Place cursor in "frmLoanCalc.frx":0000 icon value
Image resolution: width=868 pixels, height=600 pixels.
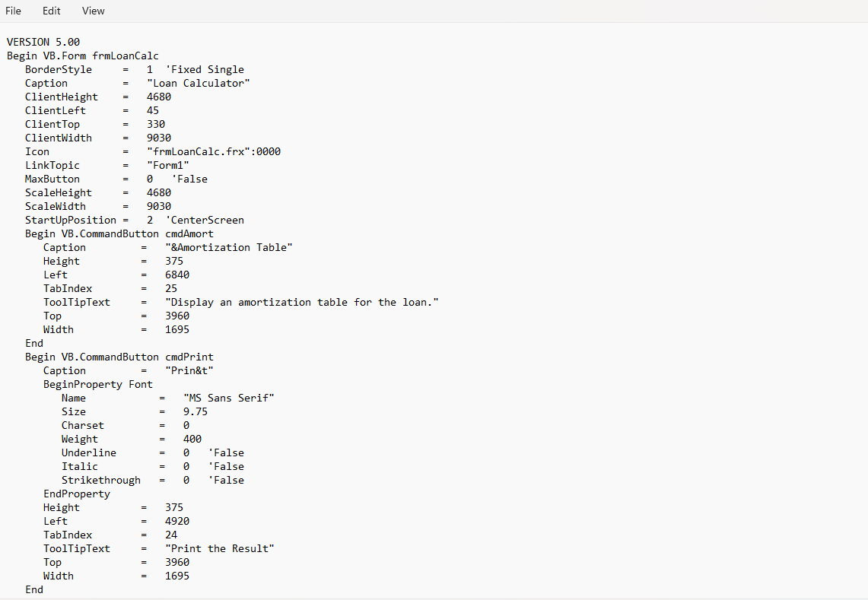click(214, 151)
